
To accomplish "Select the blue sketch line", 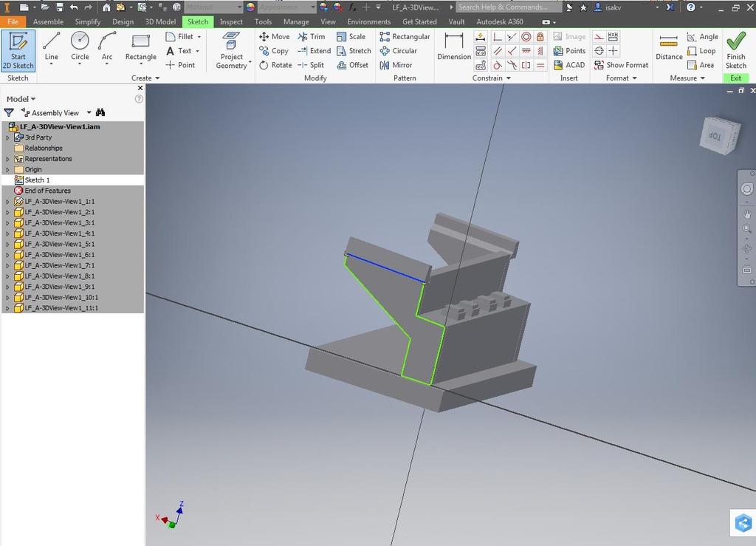I will [x=385, y=267].
